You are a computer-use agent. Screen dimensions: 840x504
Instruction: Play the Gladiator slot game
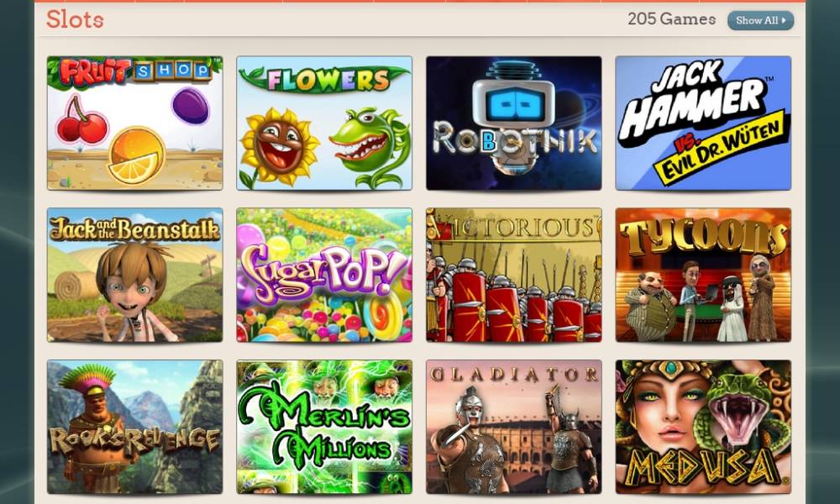click(x=514, y=427)
